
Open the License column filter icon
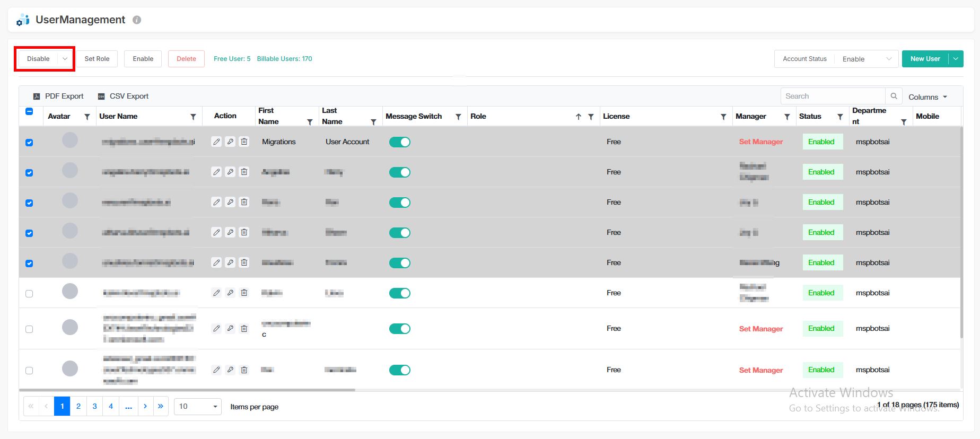pos(723,117)
